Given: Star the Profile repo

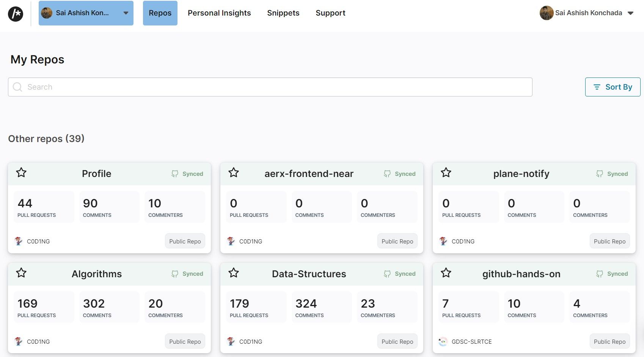Looking at the screenshot, I should pyautogui.click(x=21, y=173).
